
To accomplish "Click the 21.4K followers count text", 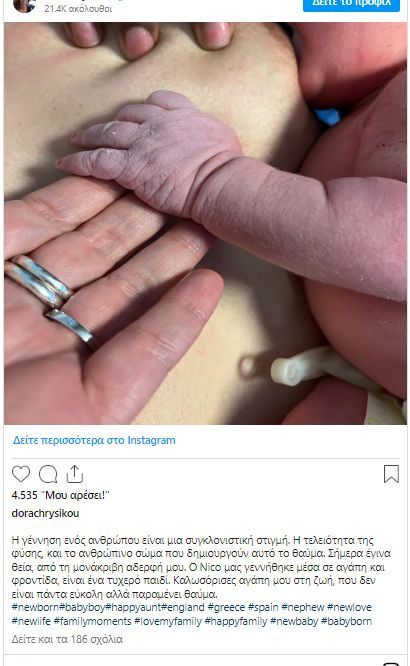I will 78,8.
